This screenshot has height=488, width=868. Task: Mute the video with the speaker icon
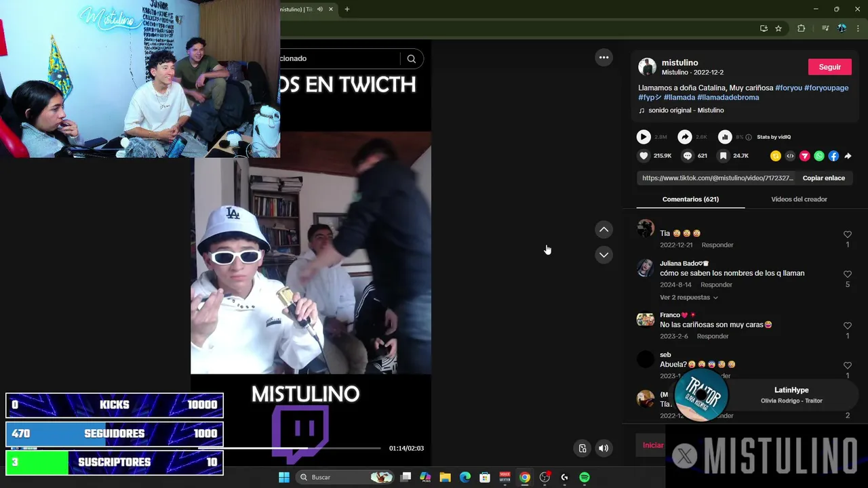point(603,448)
